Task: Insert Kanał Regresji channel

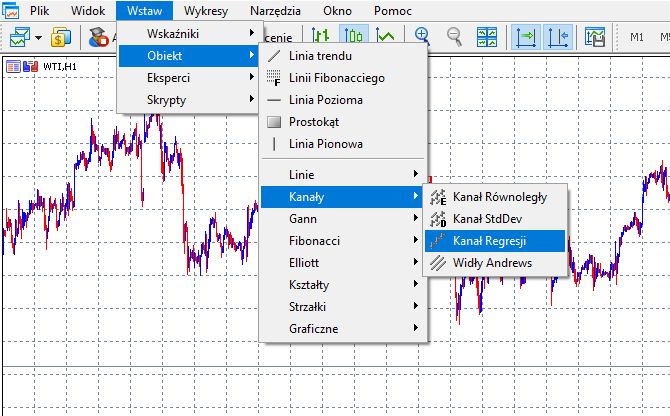Action: (495, 241)
